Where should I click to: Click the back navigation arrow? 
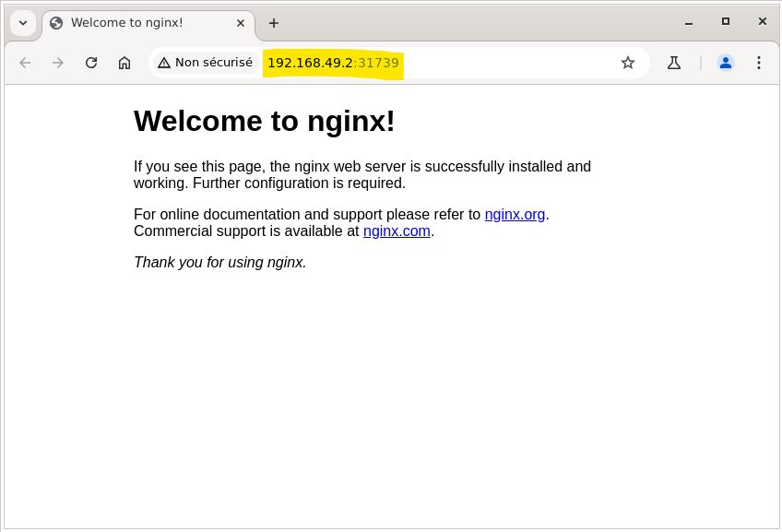(25, 63)
